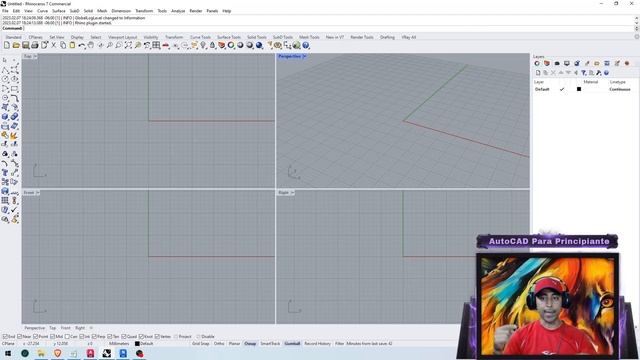The image size is (640, 360).
Task: Toggle Gumball in the status bar
Action: click(292, 344)
